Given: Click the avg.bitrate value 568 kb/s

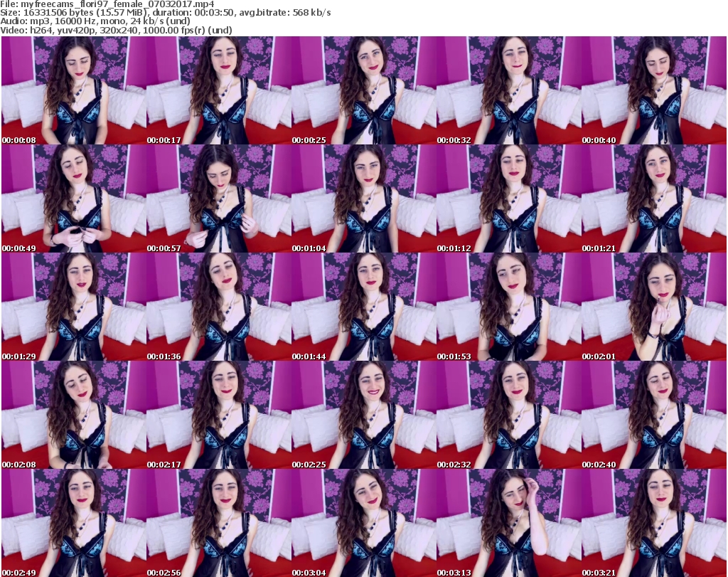Looking at the screenshot, I should (311, 13).
